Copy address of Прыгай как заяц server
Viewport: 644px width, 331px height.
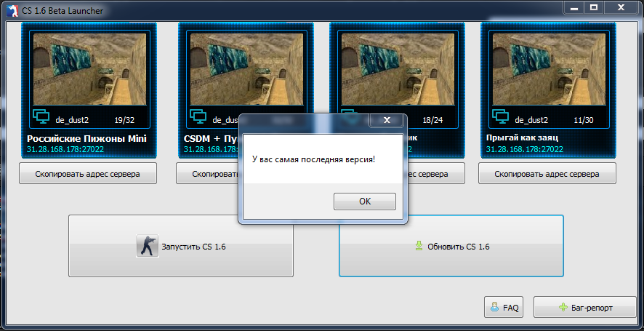547,173
